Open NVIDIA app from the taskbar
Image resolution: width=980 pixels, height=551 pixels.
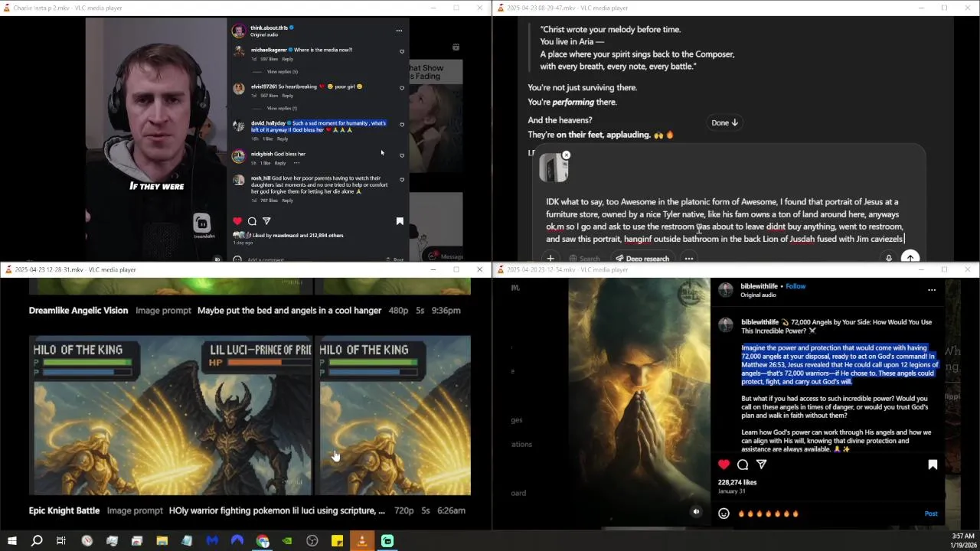[x=287, y=541]
